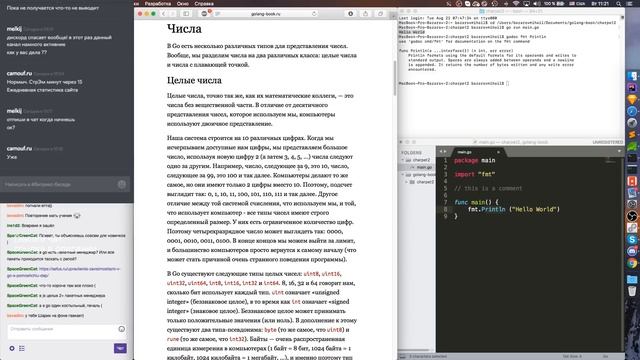Open Twitch chat emote picker
This screenshot has width=640, height=360.
(121, 329)
